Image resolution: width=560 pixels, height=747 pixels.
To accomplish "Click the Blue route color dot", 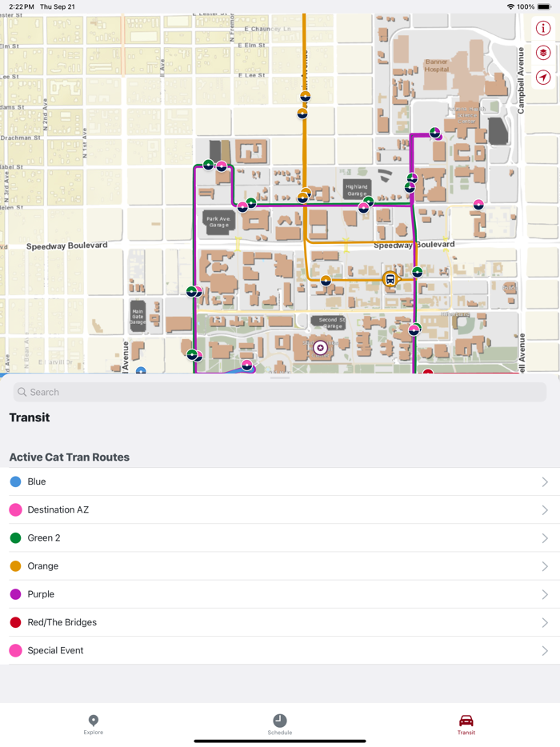I will click(x=16, y=481).
